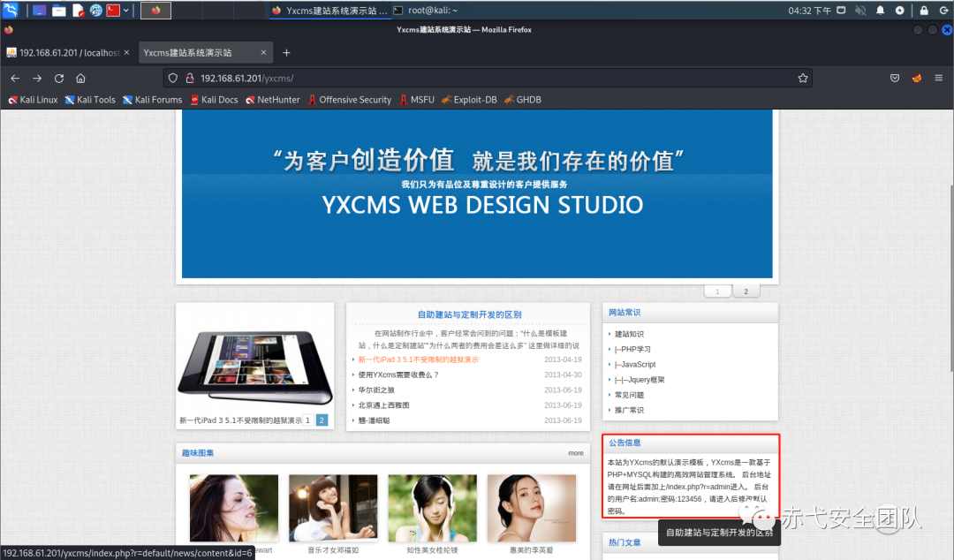Image resolution: width=954 pixels, height=560 pixels.
Task: Open a new browser tab with plus button
Action: [286, 53]
